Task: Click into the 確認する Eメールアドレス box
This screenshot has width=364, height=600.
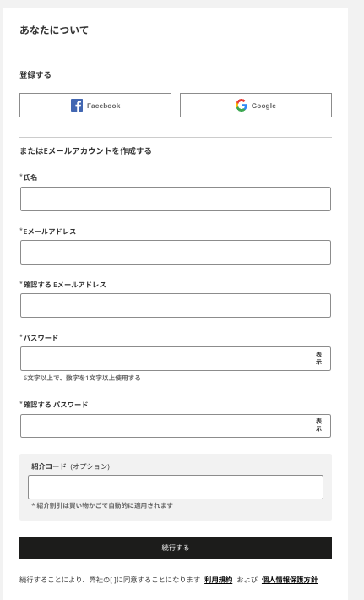Action: coord(176,305)
